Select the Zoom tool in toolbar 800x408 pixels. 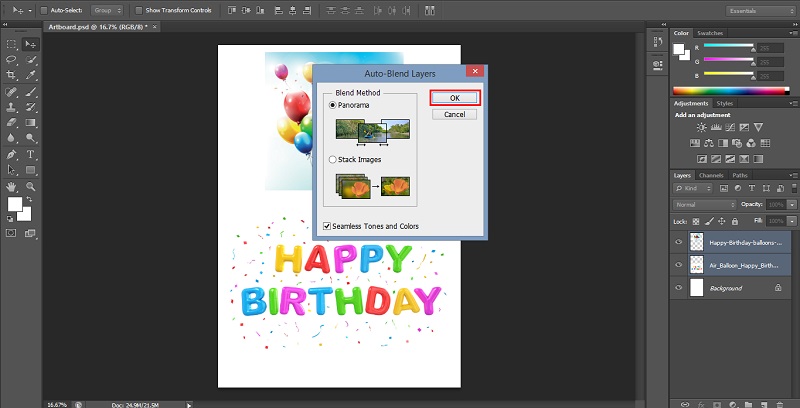tap(31, 187)
